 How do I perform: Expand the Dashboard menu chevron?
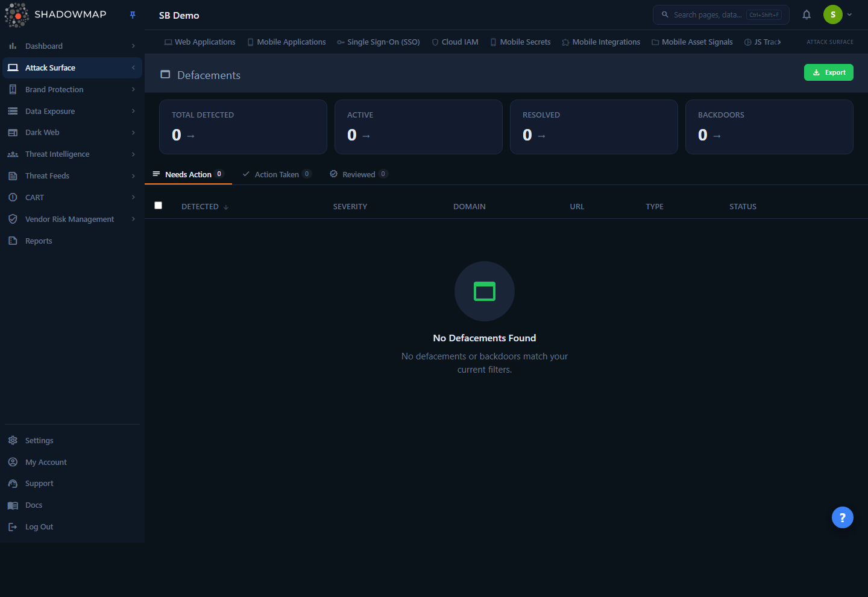[133, 46]
